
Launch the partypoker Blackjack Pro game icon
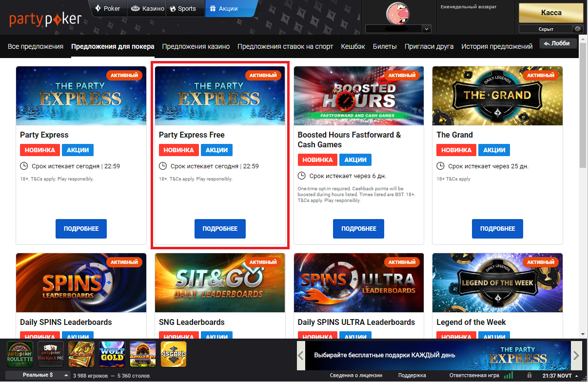coord(51,354)
